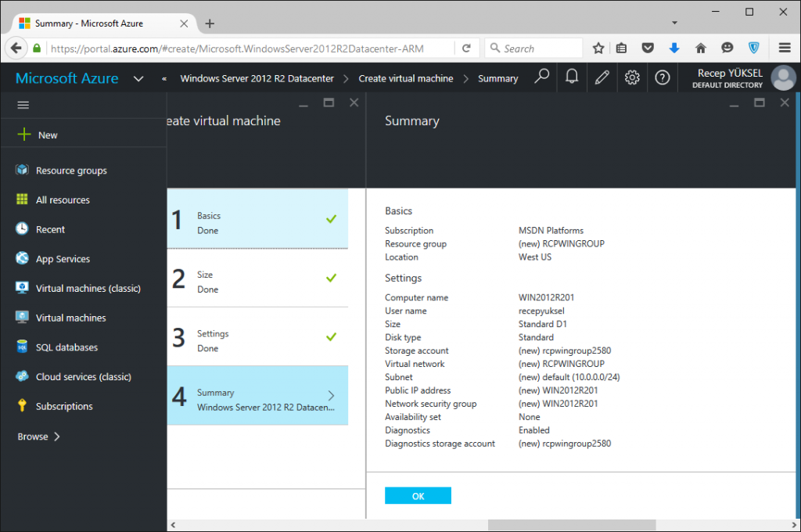Click the App Services globe icon
This screenshot has width=801, height=532.
(22, 258)
